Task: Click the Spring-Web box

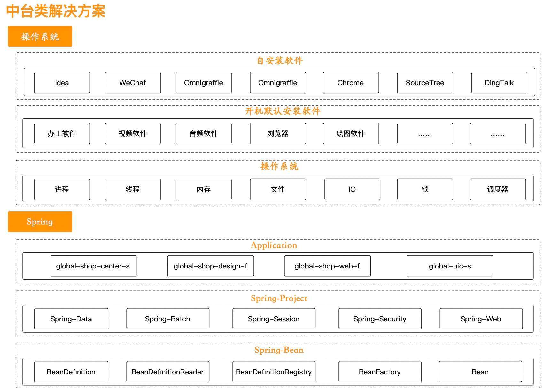Action: tap(481, 319)
